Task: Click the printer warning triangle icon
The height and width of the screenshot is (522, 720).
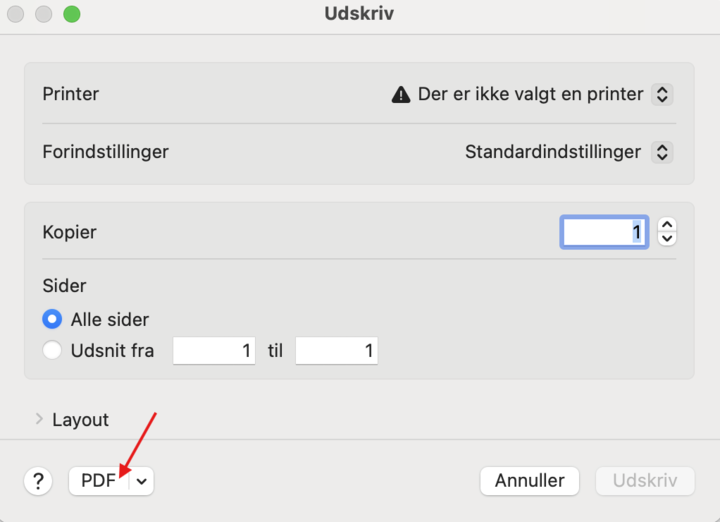Action: pos(401,95)
